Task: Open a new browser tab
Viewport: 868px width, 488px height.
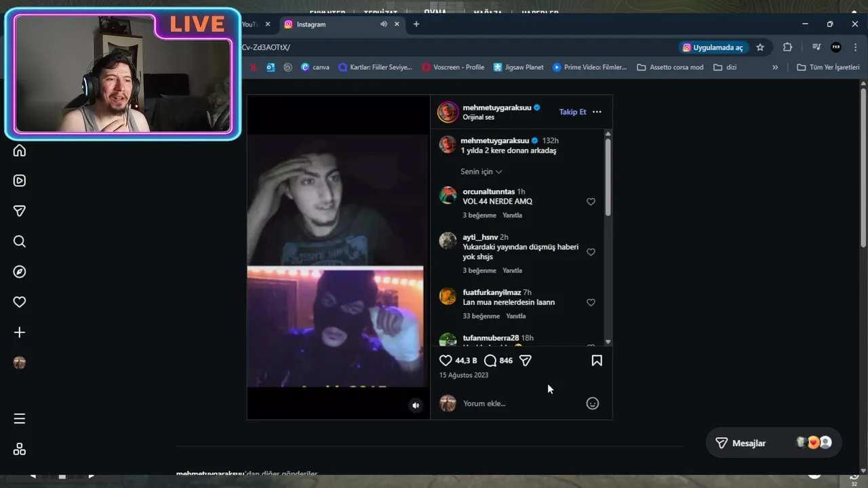Action: click(x=416, y=24)
